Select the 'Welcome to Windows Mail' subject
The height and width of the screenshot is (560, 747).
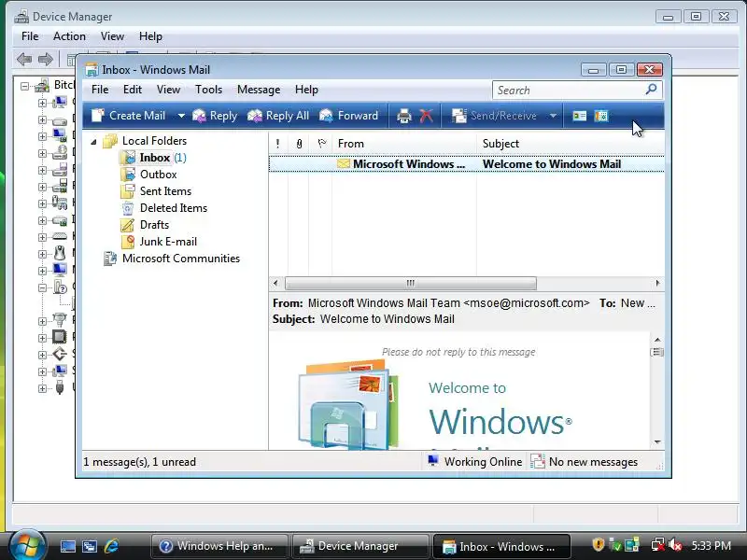point(551,164)
